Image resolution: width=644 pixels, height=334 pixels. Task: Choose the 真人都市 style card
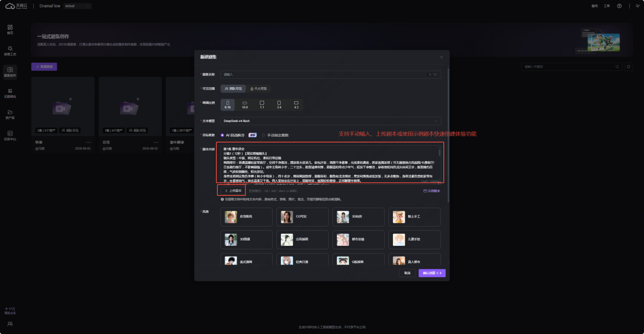click(414, 259)
